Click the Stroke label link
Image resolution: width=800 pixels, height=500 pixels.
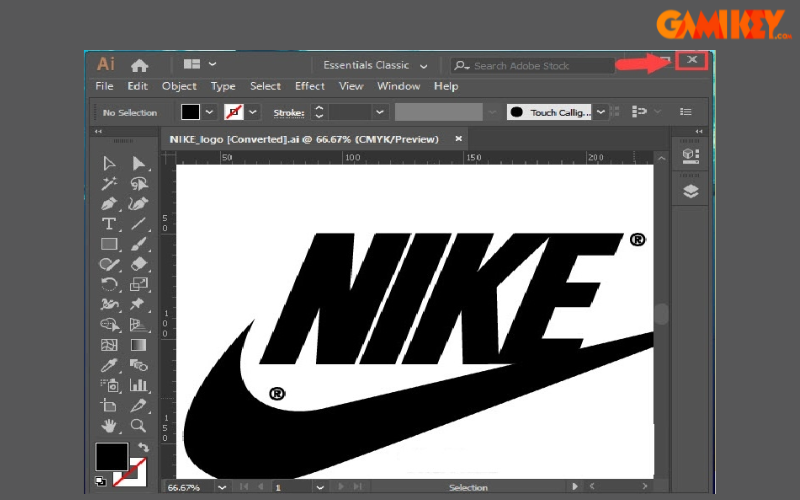[289, 113]
